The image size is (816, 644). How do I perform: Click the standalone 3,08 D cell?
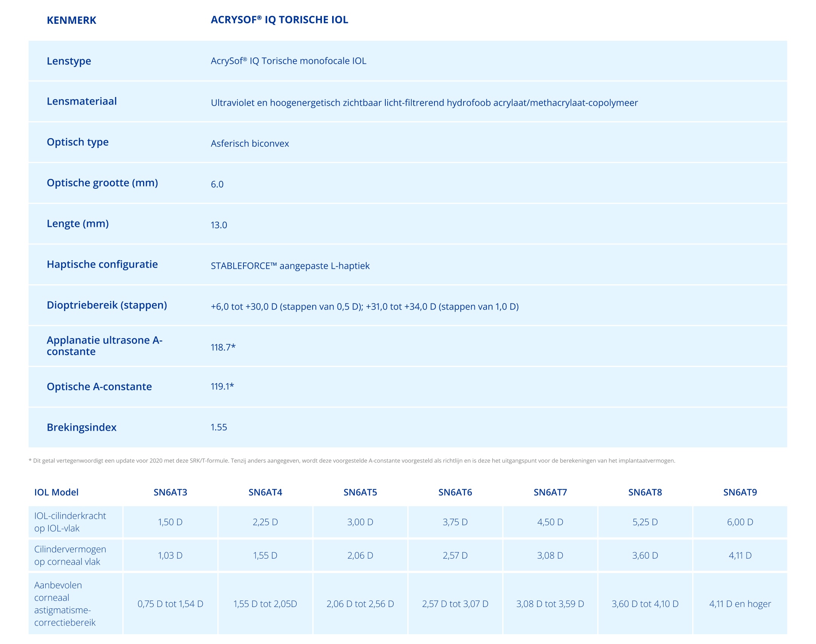[550, 555]
